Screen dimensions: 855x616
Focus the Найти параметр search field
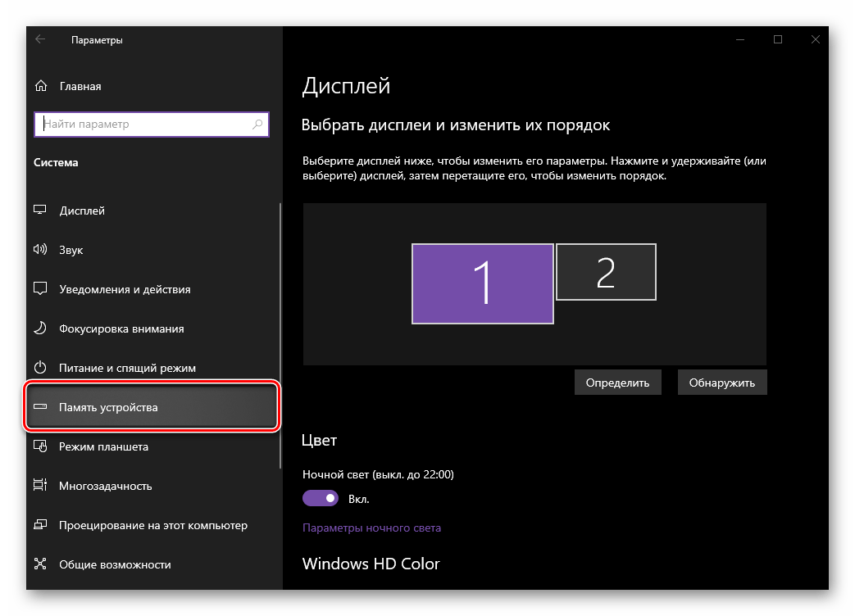pyautogui.click(x=143, y=124)
